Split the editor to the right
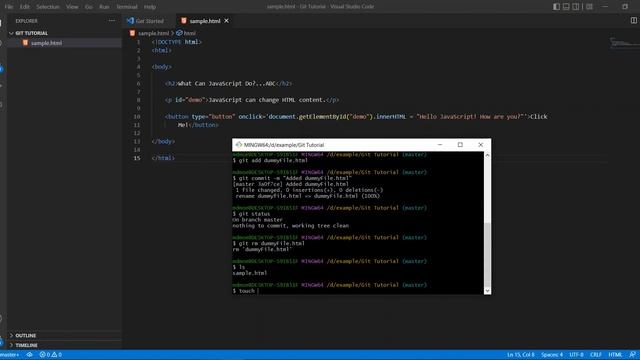Image resolution: width=640 pixels, height=360 pixels. [x=633, y=20]
